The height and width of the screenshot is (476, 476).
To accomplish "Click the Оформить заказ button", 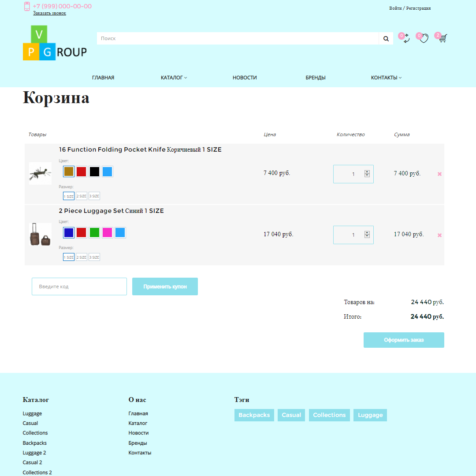I will [404, 340].
